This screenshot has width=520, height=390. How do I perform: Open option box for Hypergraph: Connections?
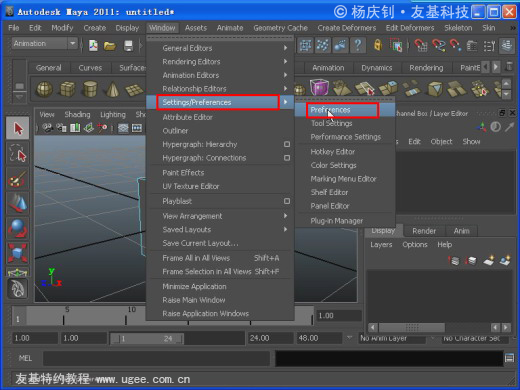(x=287, y=158)
